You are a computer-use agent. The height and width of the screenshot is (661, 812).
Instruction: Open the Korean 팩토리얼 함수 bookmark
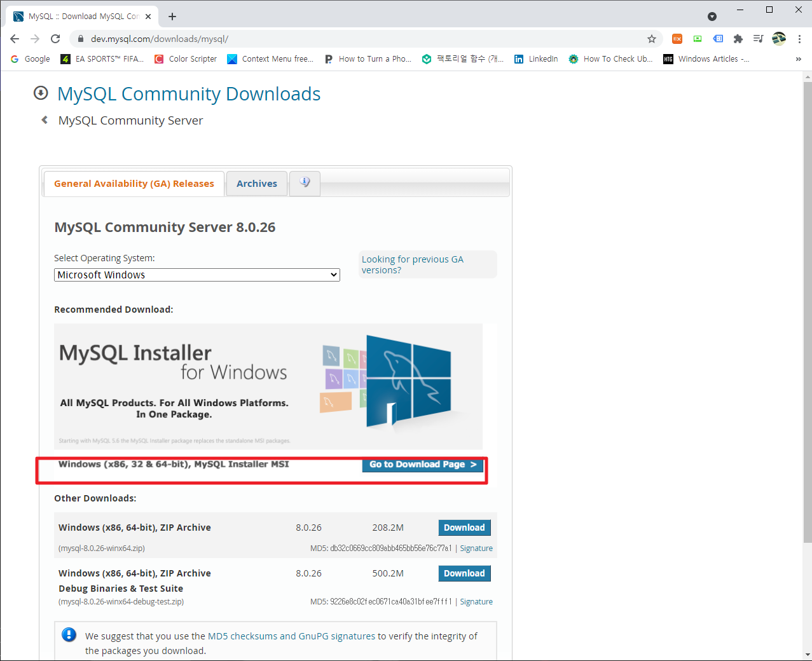[x=463, y=58]
